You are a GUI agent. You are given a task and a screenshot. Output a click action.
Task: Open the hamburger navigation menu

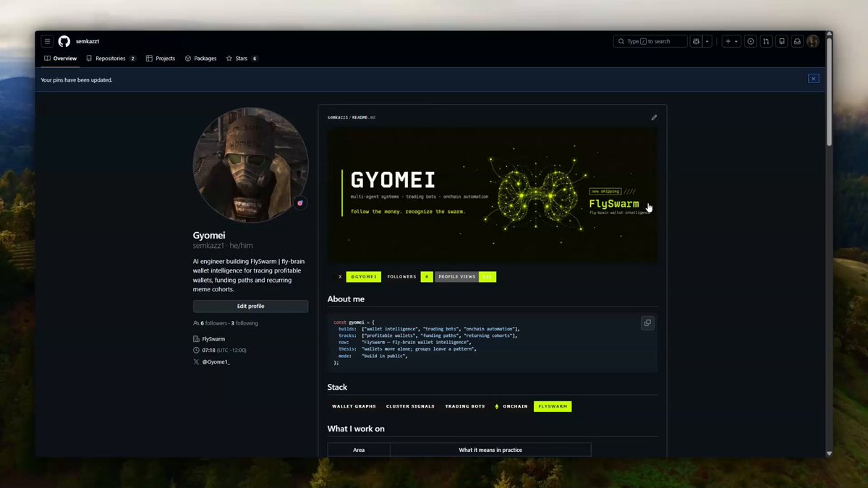47,41
